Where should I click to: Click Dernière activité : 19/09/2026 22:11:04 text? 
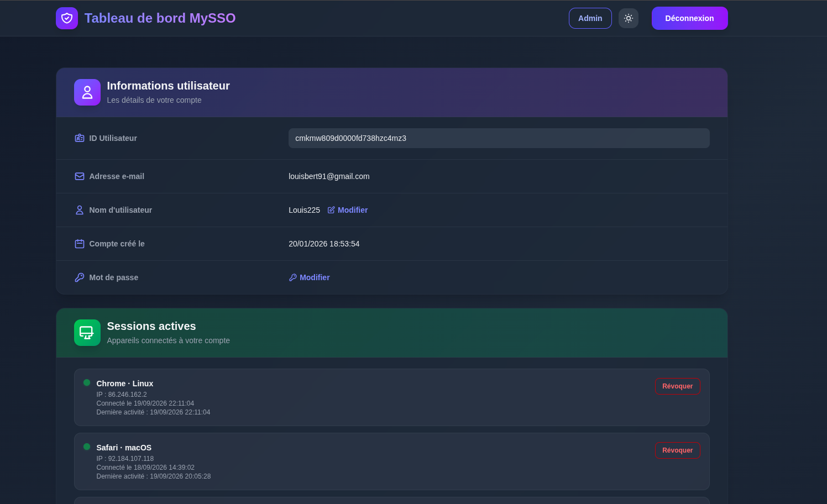pos(154,412)
